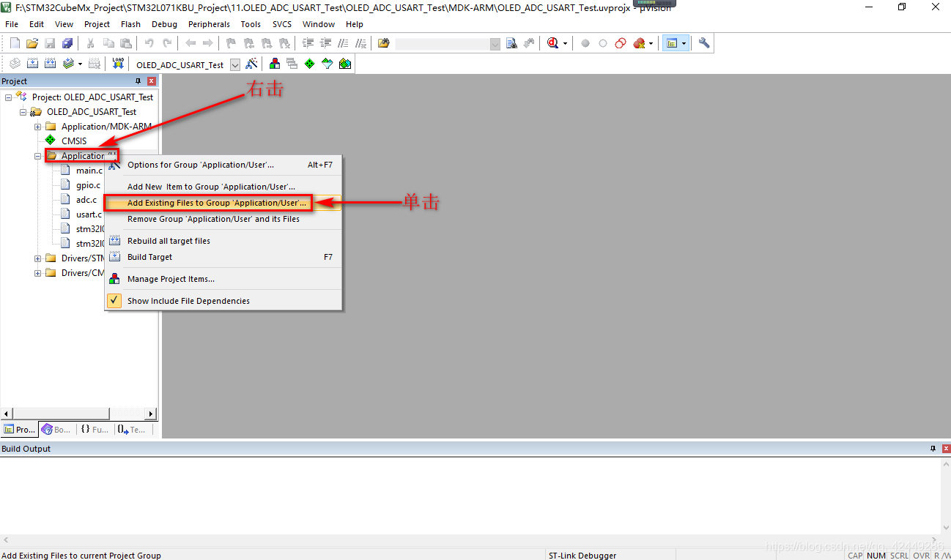Viewport: 951px width, 560px height.
Task: Click the Cut scissors icon
Action: (91, 43)
